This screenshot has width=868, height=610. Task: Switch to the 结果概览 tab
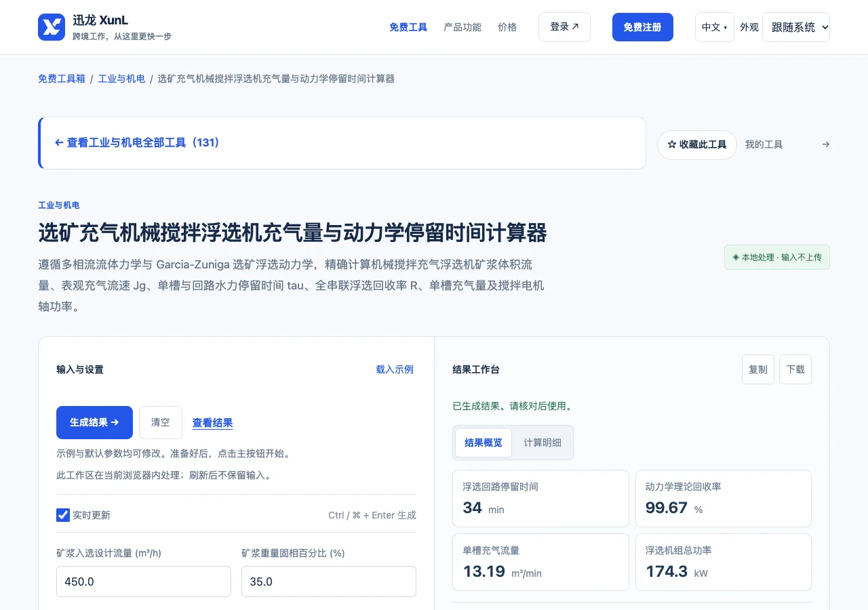pos(484,443)
